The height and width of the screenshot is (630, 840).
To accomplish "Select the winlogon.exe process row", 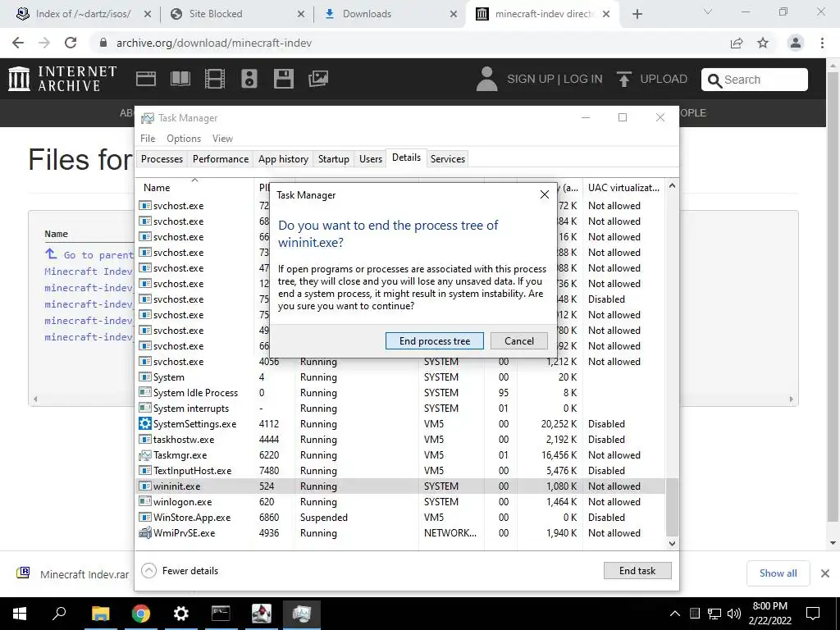I will tap(400, 501).
